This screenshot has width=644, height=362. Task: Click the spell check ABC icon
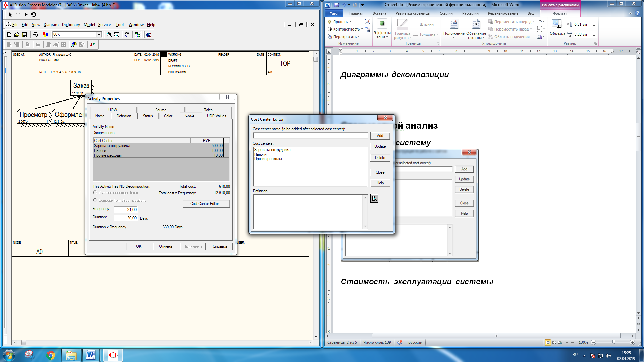coord(127,35)
